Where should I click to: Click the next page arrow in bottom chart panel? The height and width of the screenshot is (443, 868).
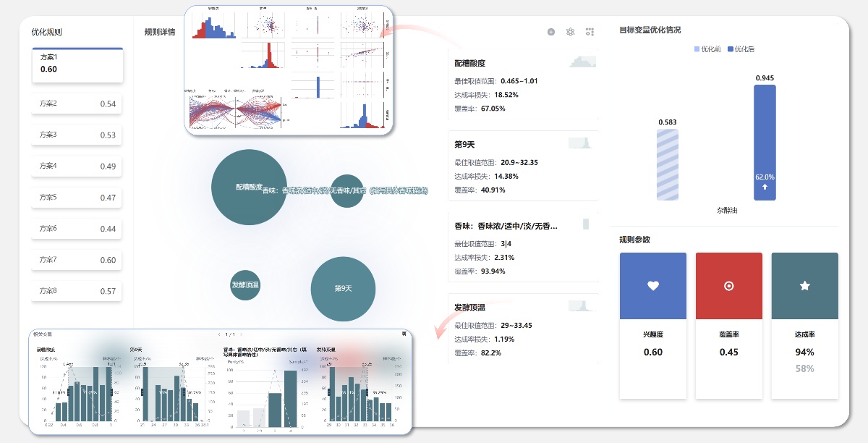tap(242, 334)
